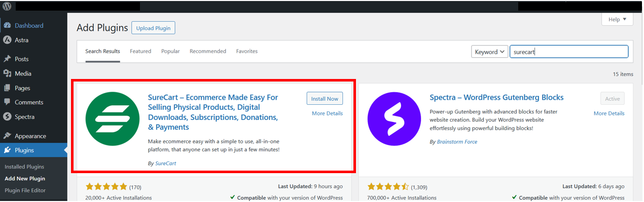The image size is (644, 202).
Task: Go to Installed Plugins submenu
Action: tap(24, 167)
